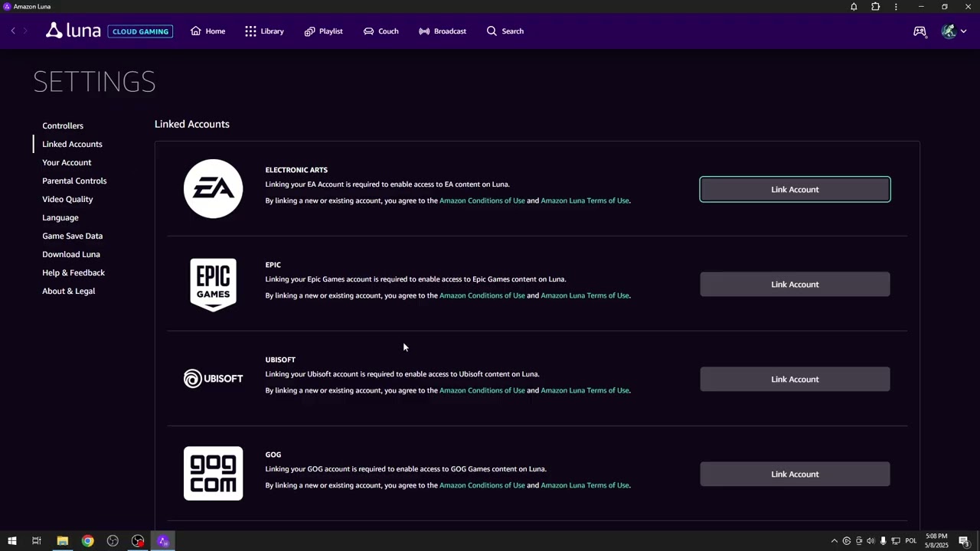Open Video Quality settings

coord(67,199)
